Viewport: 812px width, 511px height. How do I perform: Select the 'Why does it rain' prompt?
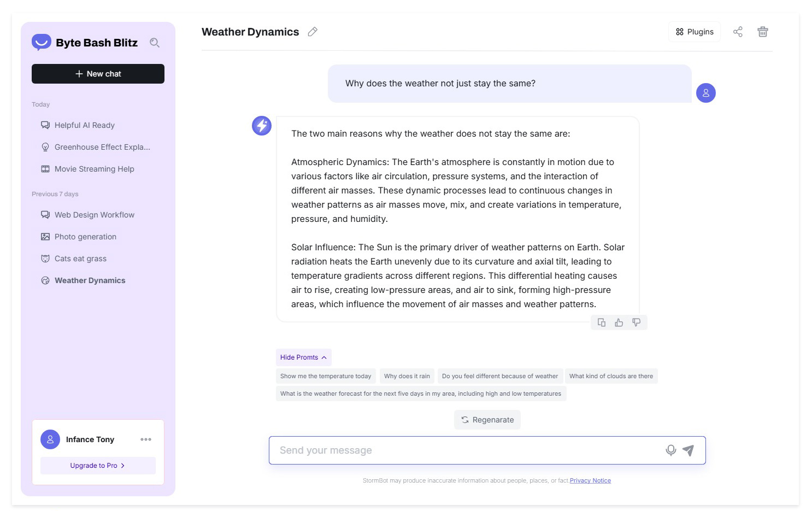(407, 376)
